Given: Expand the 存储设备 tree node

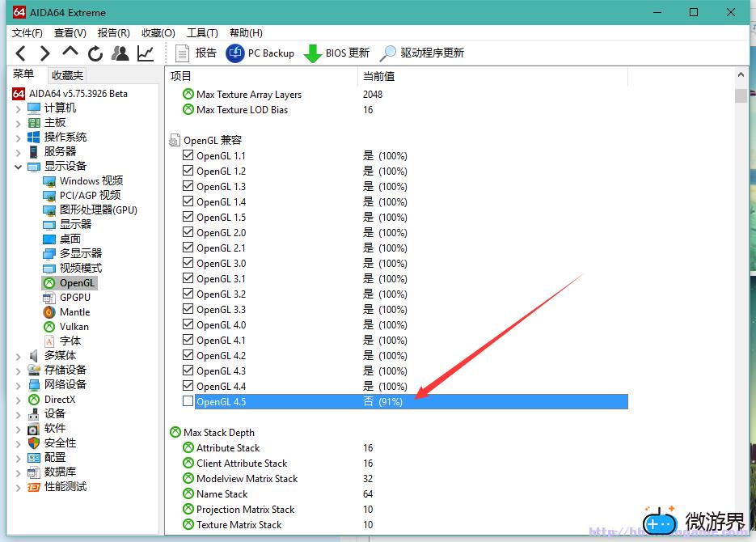Looking at the screenshot, I should coord(19,371).
